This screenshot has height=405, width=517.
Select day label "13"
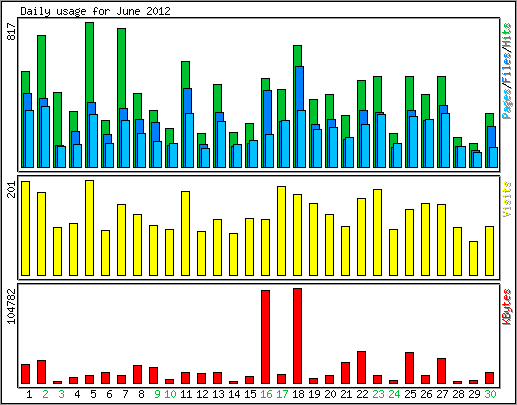click(x=218, y=394)
